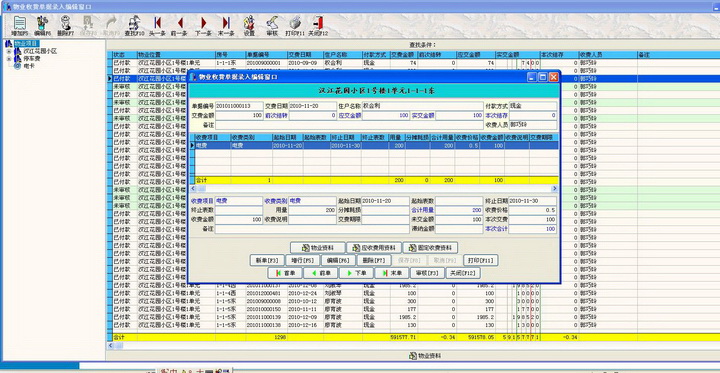Go to next bill with 下单
The height and width of the screenshot is (373, 720).
coord(356,273)
